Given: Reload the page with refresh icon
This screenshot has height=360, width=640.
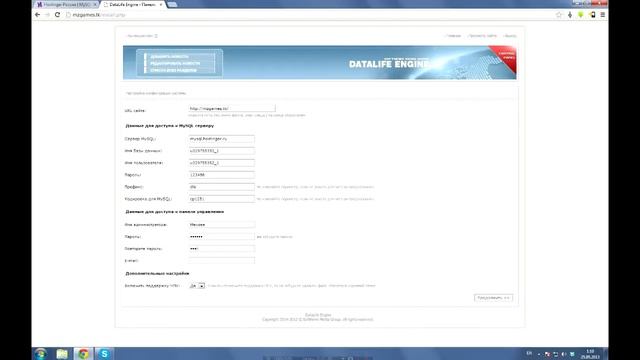Looking at the screenshot, I should click(x=58, y=15).
